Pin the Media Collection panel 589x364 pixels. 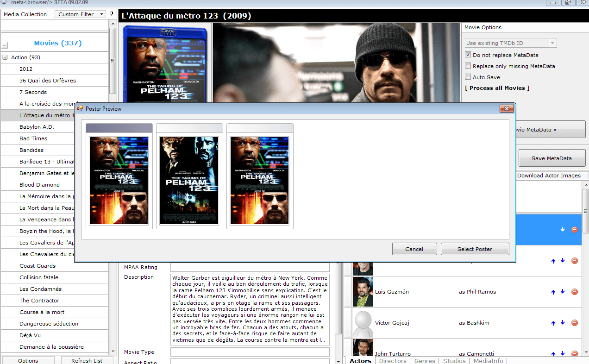click(112, 14)
